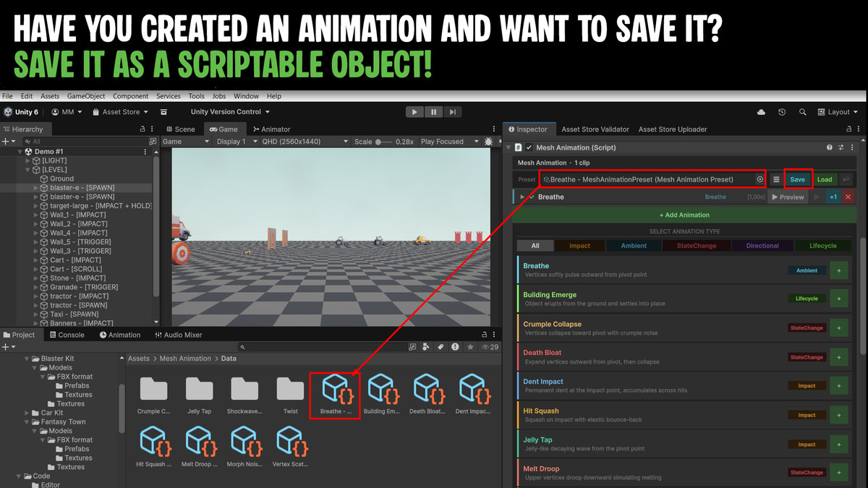868x488 pixels.
Task: Click the Project favorites star icon
Action: [x=470, y=347]
